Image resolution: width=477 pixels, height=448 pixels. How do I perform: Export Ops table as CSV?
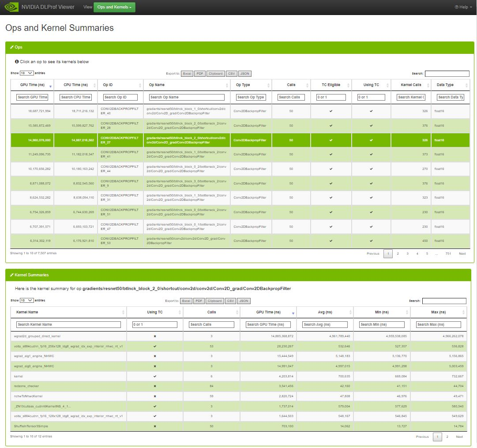tap(232, 74)
